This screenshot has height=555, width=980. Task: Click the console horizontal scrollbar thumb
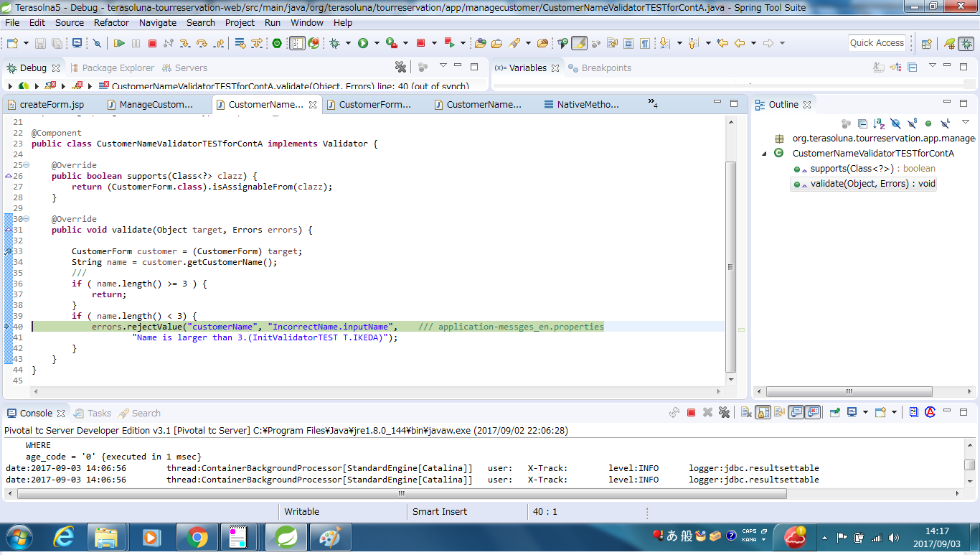(x=402, y=494)
